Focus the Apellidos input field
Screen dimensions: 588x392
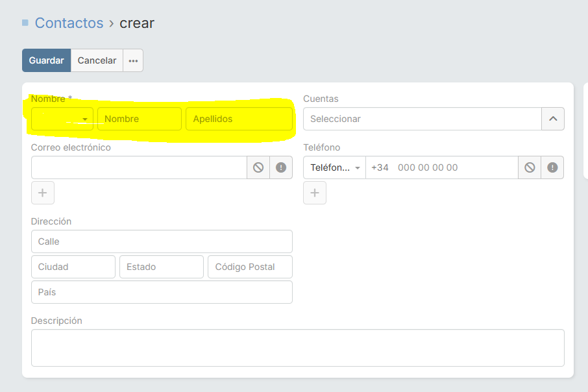239,119
